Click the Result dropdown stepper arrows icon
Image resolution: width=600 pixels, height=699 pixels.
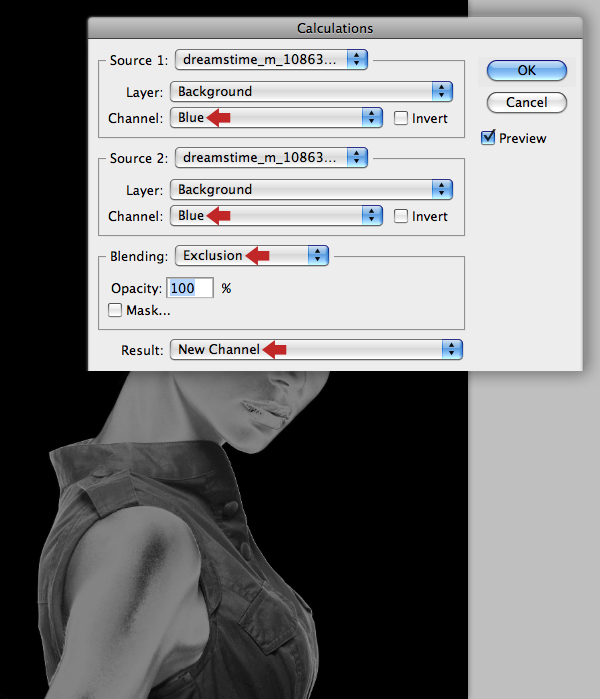452,350
